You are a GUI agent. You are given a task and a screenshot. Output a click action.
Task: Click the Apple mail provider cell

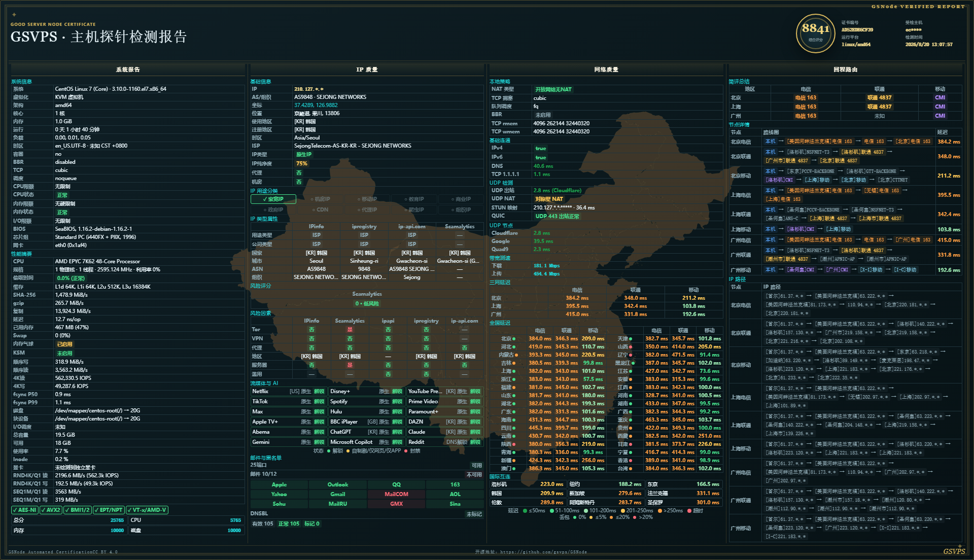[x=279, y=485]
